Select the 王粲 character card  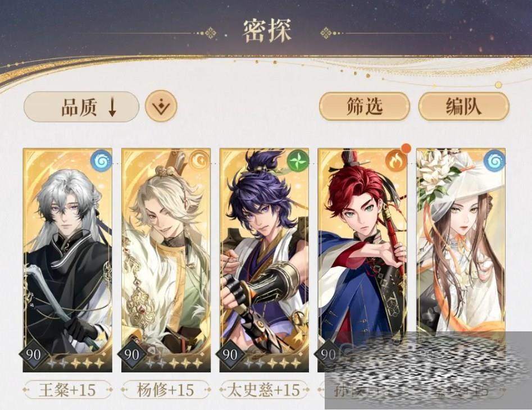click(67, 260)
